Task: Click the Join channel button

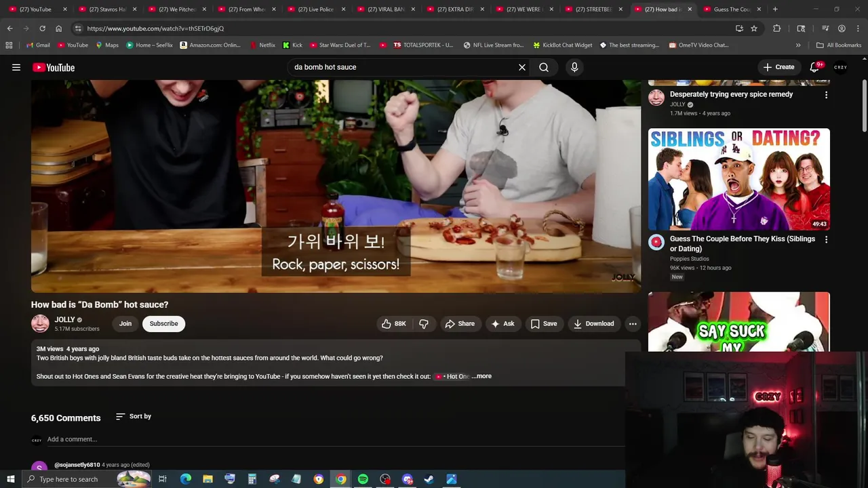Action: (125, 324)
